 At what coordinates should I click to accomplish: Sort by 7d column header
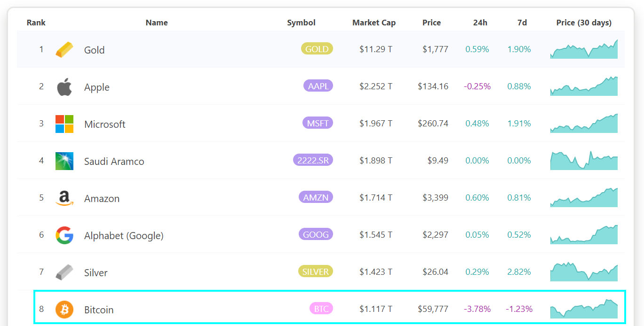(522, 23)
